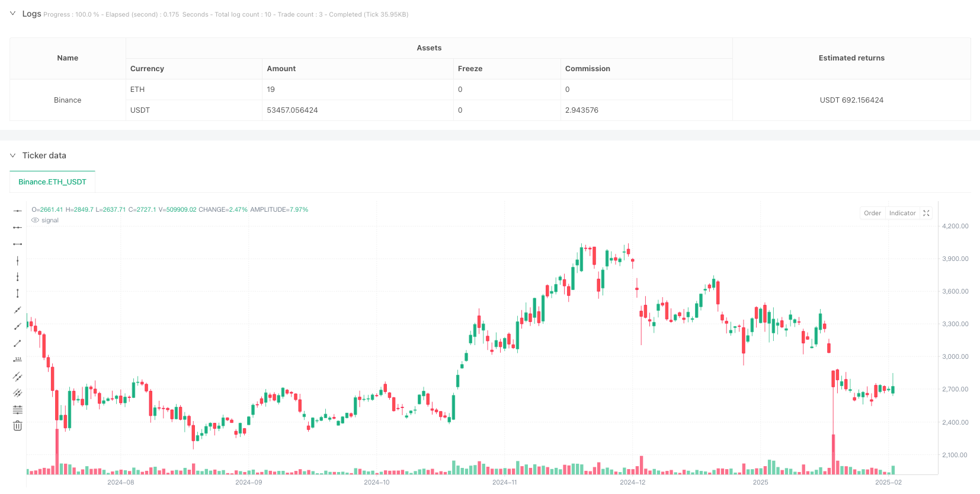Click the Estimated returns column header
Screen dimensions: 980x494
[851, 58]
